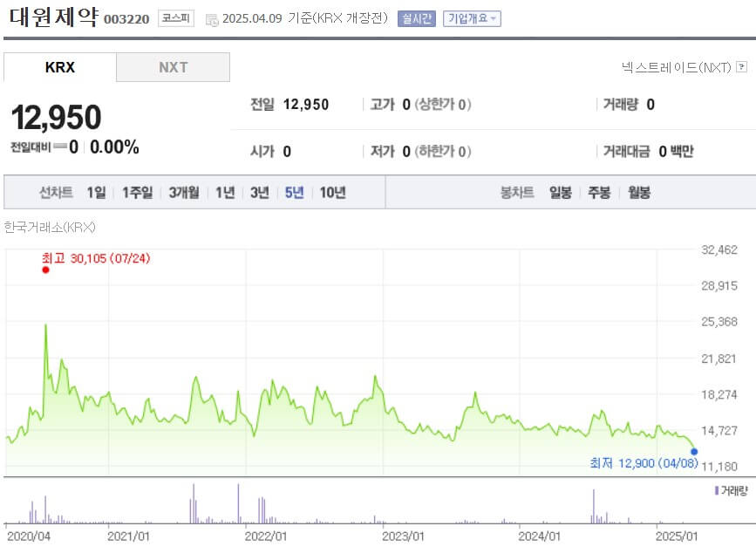Select the 선차트 line chart view
The height and width of the screenshot is (553, 756).
pyautogui.click(x=56, y=192)
